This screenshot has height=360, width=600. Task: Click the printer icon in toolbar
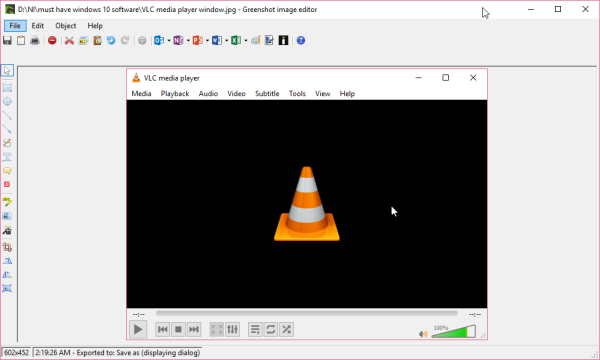[35, 40]
